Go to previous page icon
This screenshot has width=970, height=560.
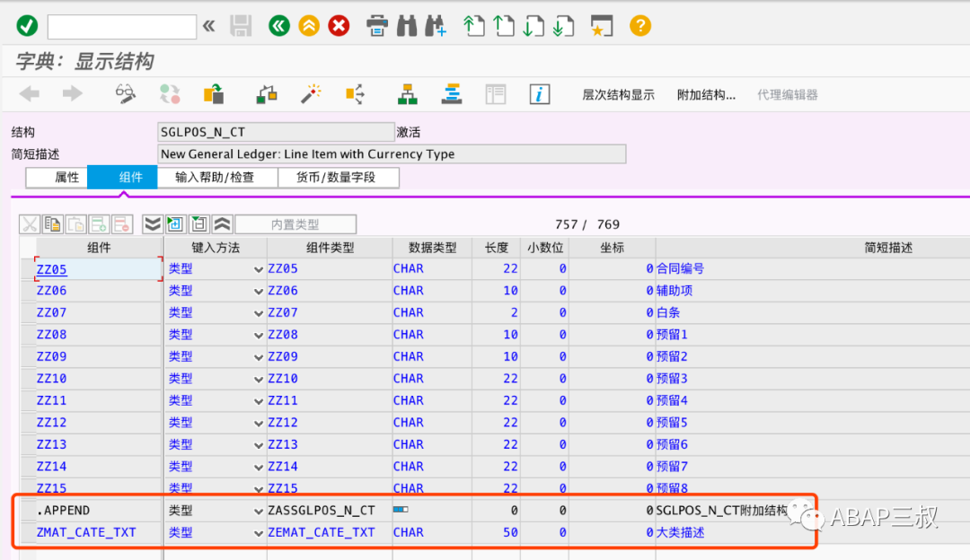coord(504,26)
